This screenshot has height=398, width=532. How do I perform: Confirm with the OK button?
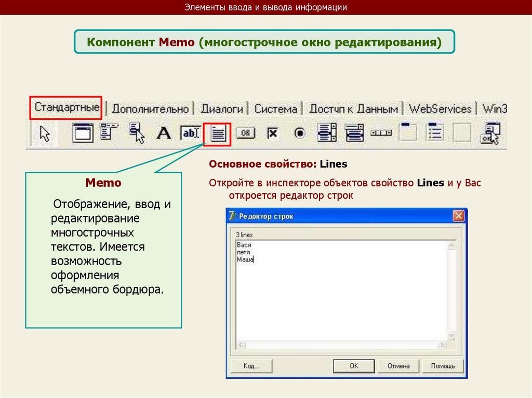[354, 366]
